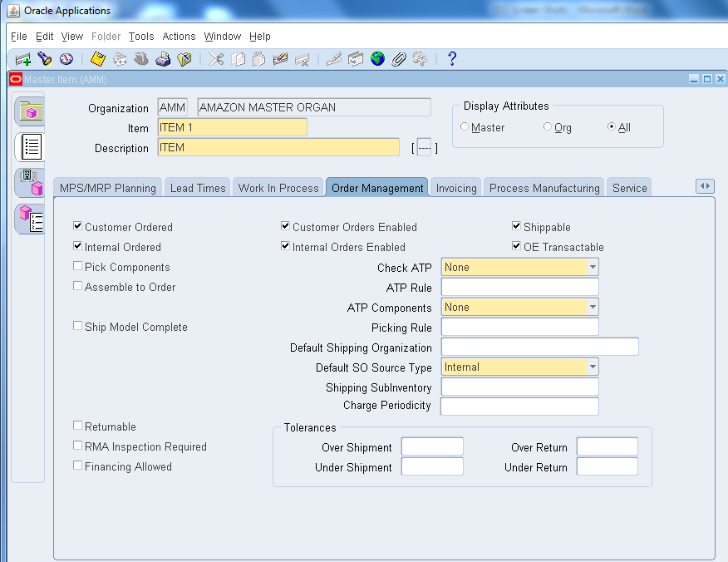Uncheck the Customer Ordered checkbox
The height and width of the screenshot is (562, 728).
coord(77,226)
